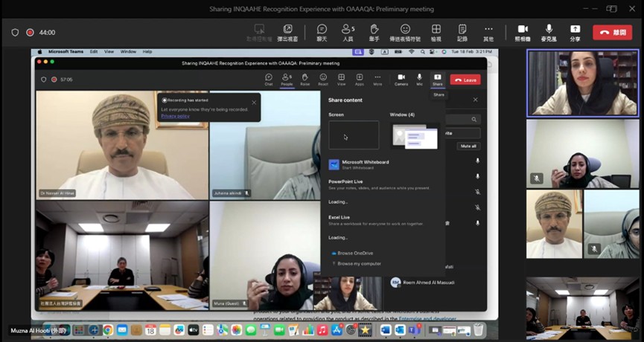Viewport: 644px width, 342px height.
Task: Start Microsoft Whiteboard
Action: pyautogui.click(x=359, y=164)
